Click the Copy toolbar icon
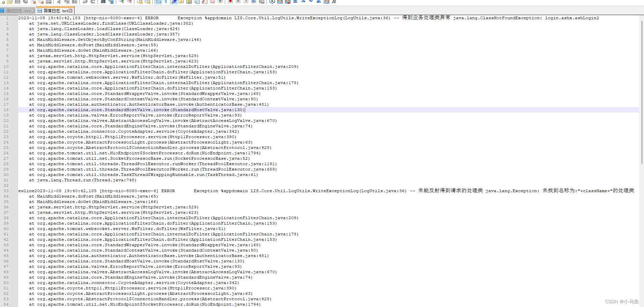The height and width of the screenshot is (307, 644). (x=67, y=1)
